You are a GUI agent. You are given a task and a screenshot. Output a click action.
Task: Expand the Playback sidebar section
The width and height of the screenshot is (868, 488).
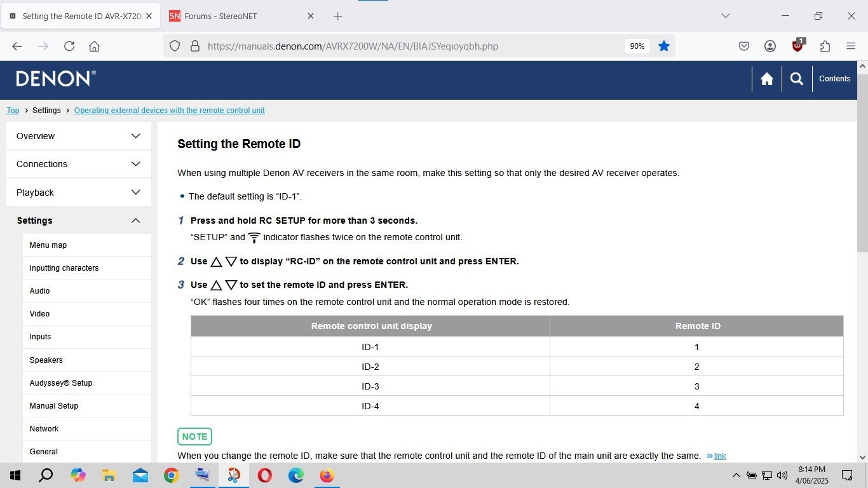79,193
